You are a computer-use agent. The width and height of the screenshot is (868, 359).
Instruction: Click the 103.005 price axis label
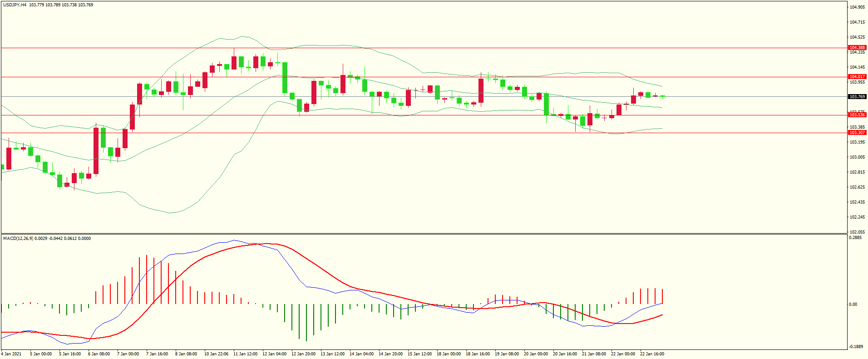click(x=857, y=157)
